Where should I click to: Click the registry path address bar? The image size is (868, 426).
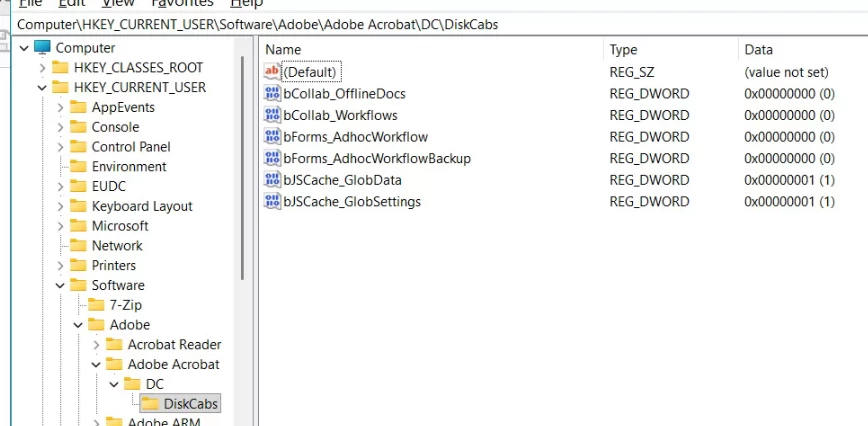(440, 24)
